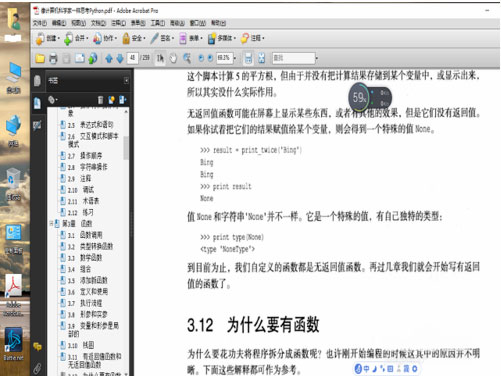Click the zoom out round button

pos(201,58)
